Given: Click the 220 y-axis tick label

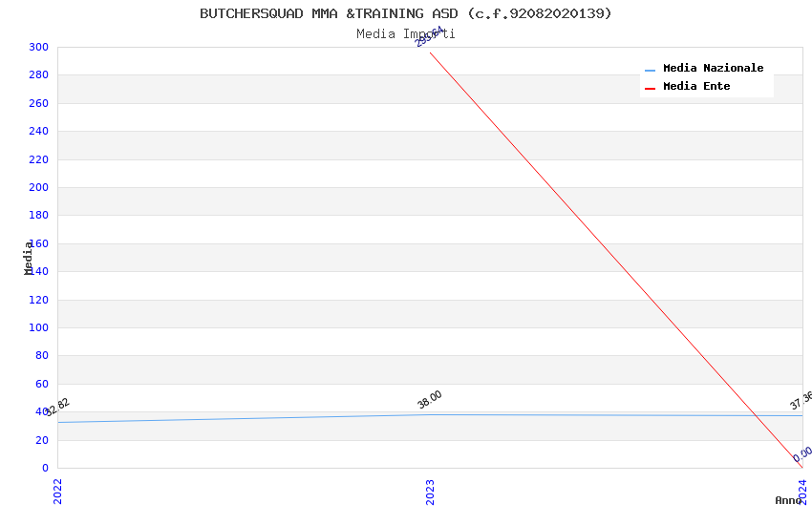Looking at the screenshot, I should pyautogui.click(x=39, y=159).
